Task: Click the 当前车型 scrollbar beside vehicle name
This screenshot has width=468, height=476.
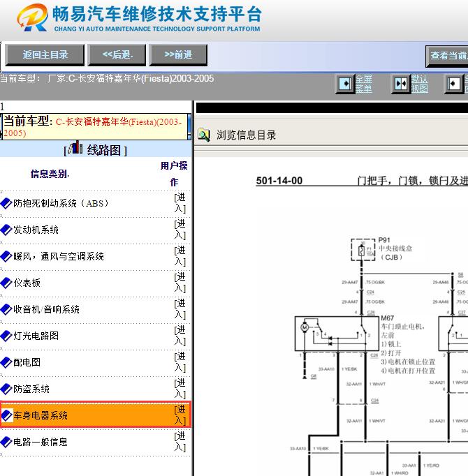Action: coord(189,126)
